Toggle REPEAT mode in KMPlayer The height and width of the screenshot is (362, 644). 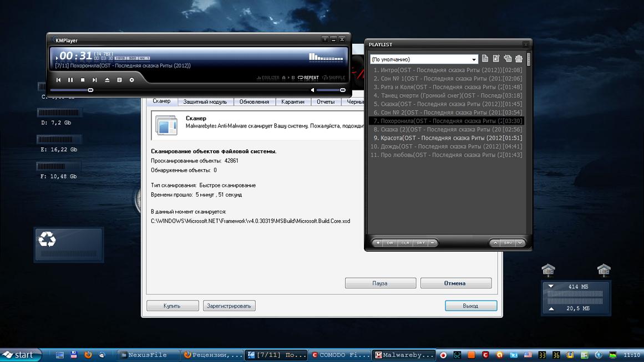[308, 78]
